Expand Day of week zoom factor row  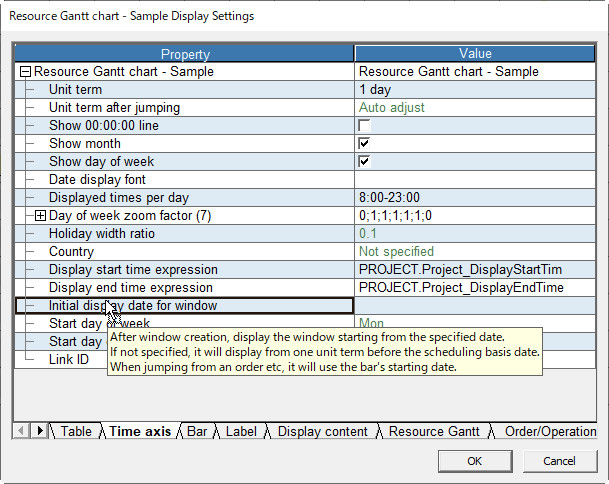pyautogui.click(x=41, y=216)
